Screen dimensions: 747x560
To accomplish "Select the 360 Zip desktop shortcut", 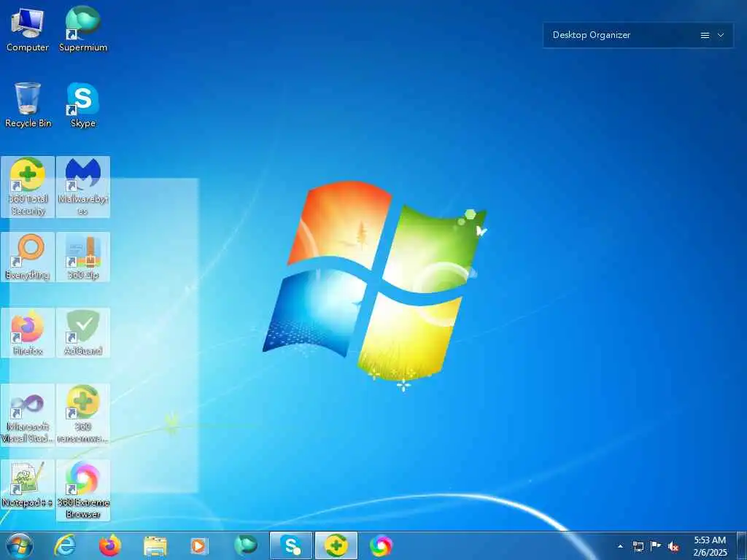I will click(x=83, y=257).
